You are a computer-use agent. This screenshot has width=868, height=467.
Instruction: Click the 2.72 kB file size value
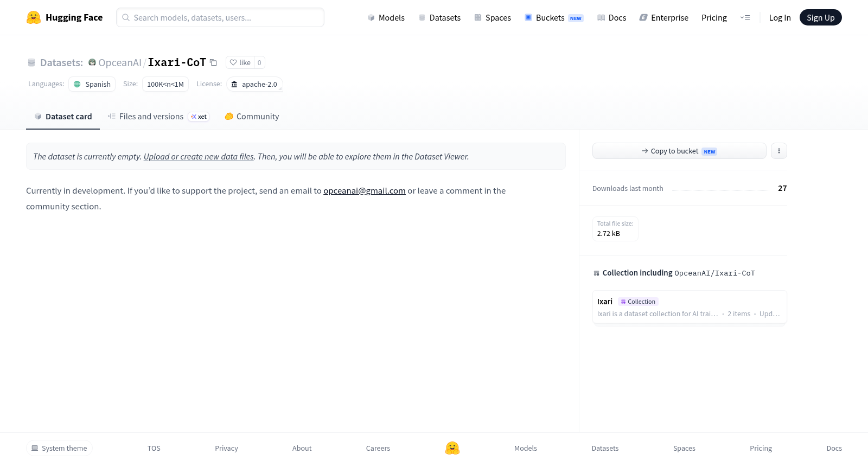pyautogui.click(x=609, y=233)
